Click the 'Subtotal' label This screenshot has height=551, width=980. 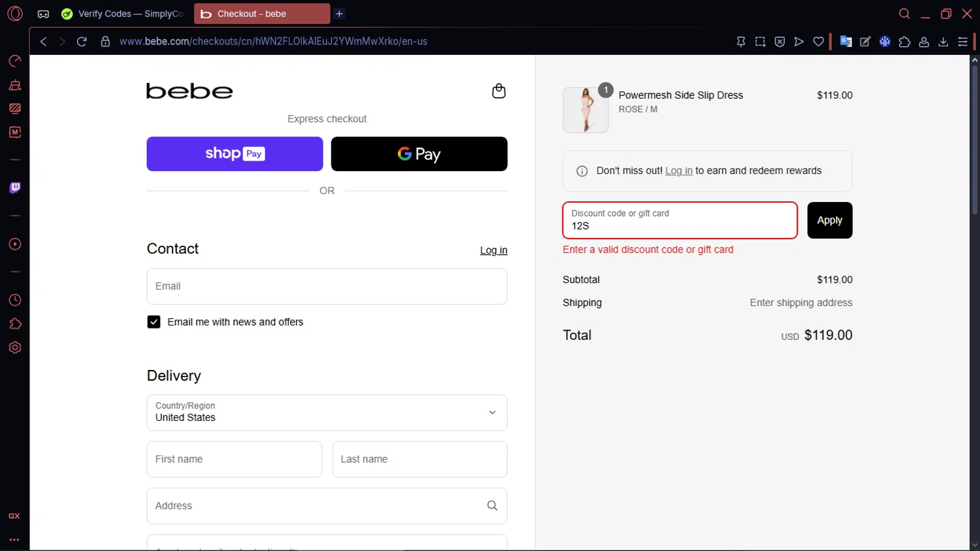tap(581, 280)
